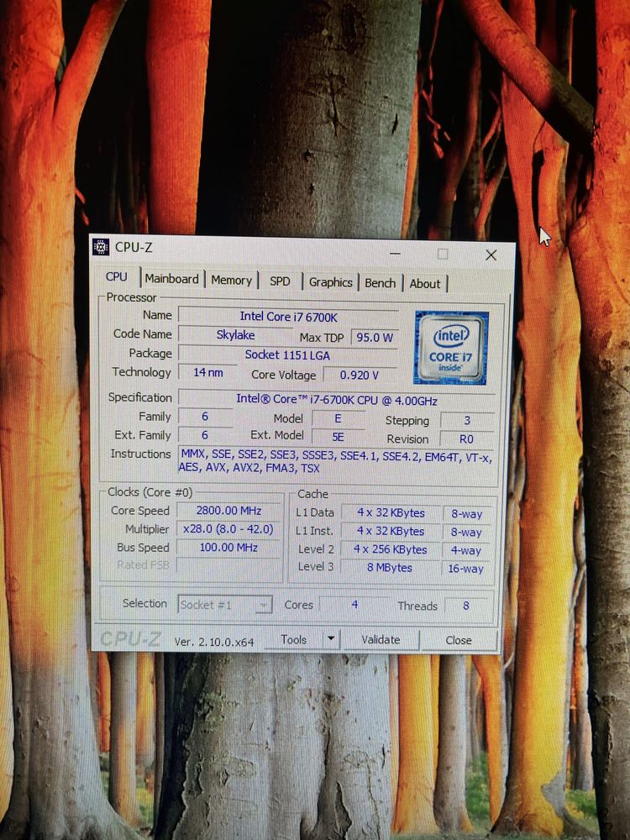Viewport: 630px width, 840px height.
Task: Click the Bus Speed value '100.00 MHz'
Action: [228, 547]
